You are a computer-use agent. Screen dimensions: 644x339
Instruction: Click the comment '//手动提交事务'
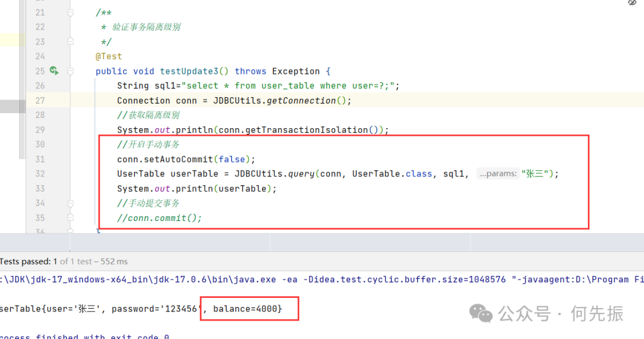148,203
